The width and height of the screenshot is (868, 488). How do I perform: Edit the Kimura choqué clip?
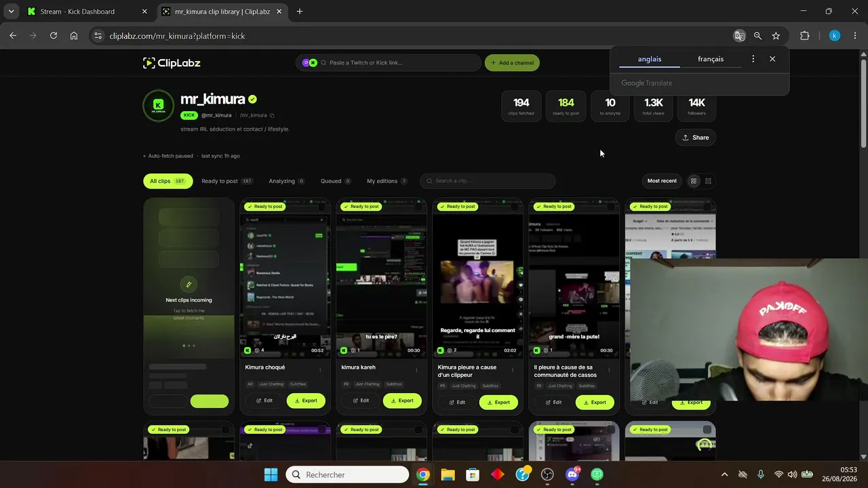[x=264, y=401]
